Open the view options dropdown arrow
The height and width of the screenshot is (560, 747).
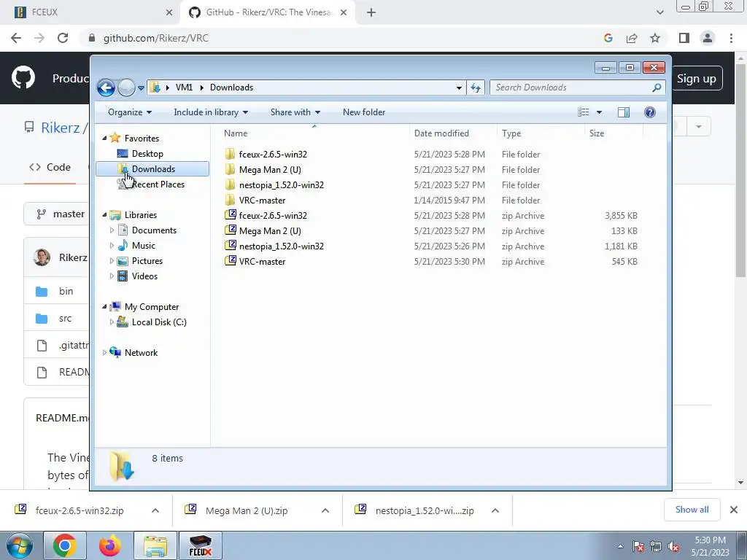pyautogui.click(x=600, y=112)
